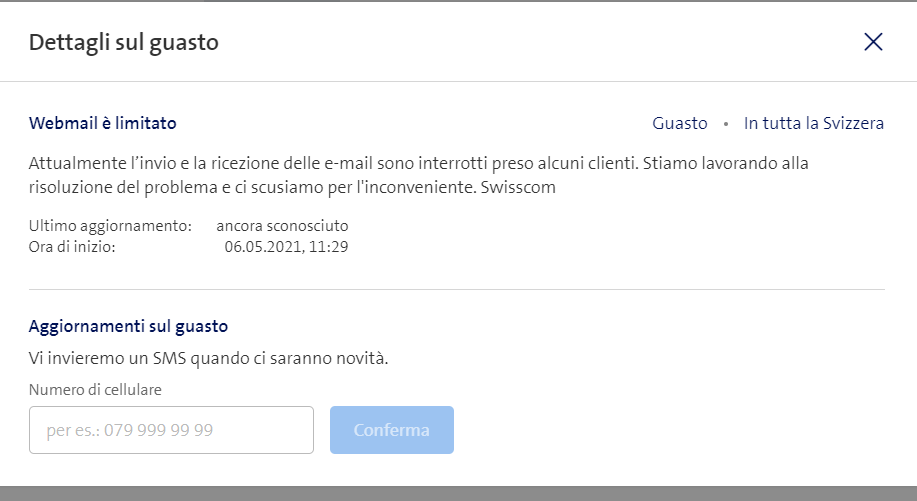Click the In tutta la Svizzera label
Image resolution: width=917 pixels, height=501 pixels.
(x=814, y=123)
